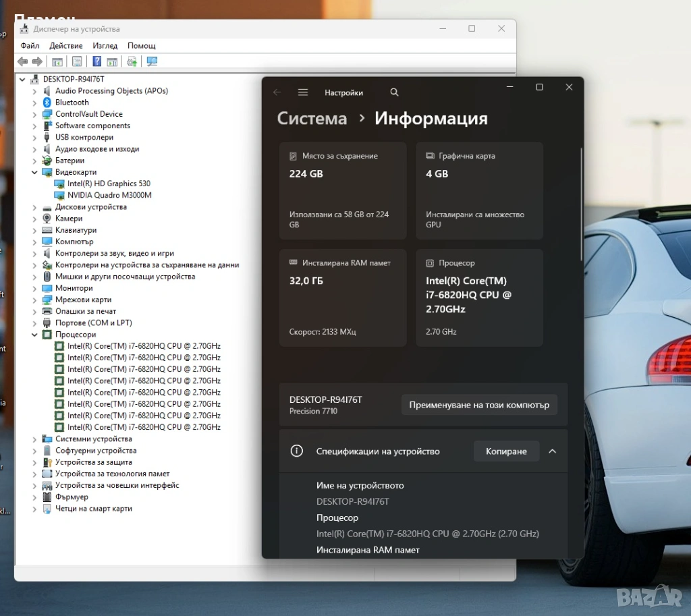Expand the Мрежови карти category

tap(34, 300)
